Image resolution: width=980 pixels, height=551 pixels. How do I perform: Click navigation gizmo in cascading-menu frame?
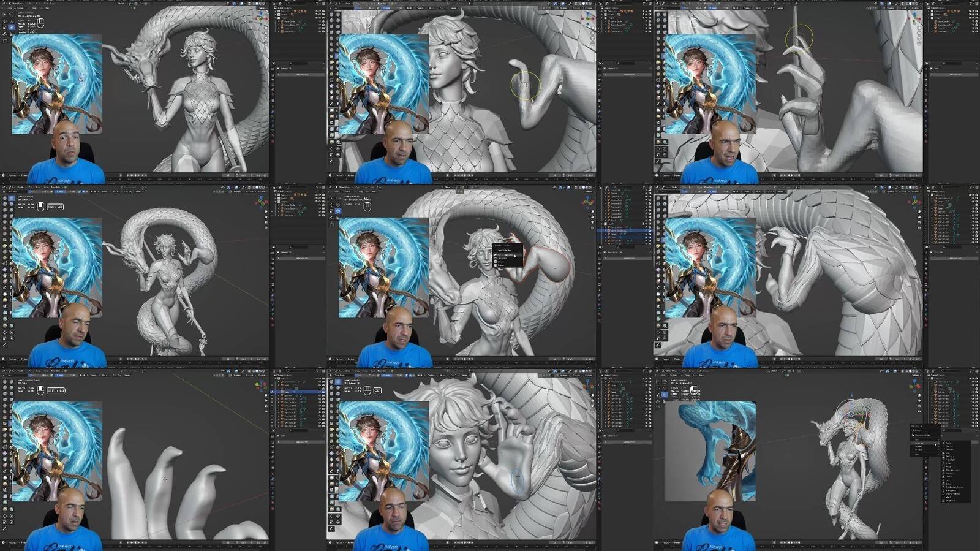coord(914,386)
